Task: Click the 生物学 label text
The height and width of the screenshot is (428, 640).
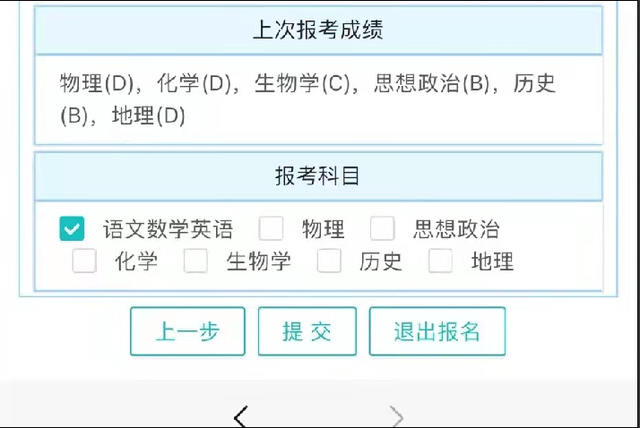Action: 258,262
